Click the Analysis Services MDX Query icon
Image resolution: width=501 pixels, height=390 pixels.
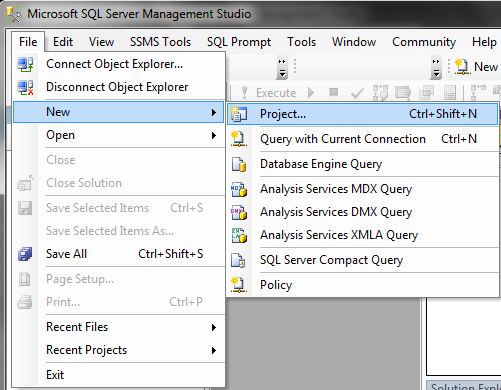click(x=239, y=189)
